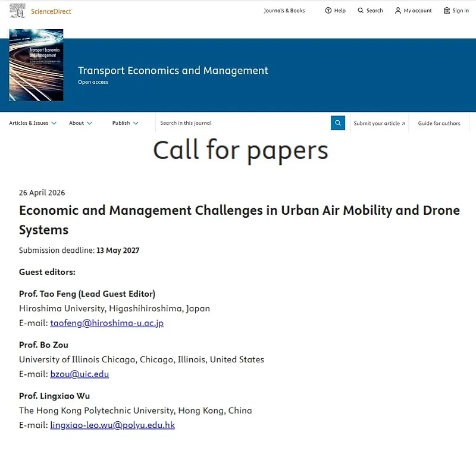
Task: Click the Sign in institution icon
Action: 447,11
